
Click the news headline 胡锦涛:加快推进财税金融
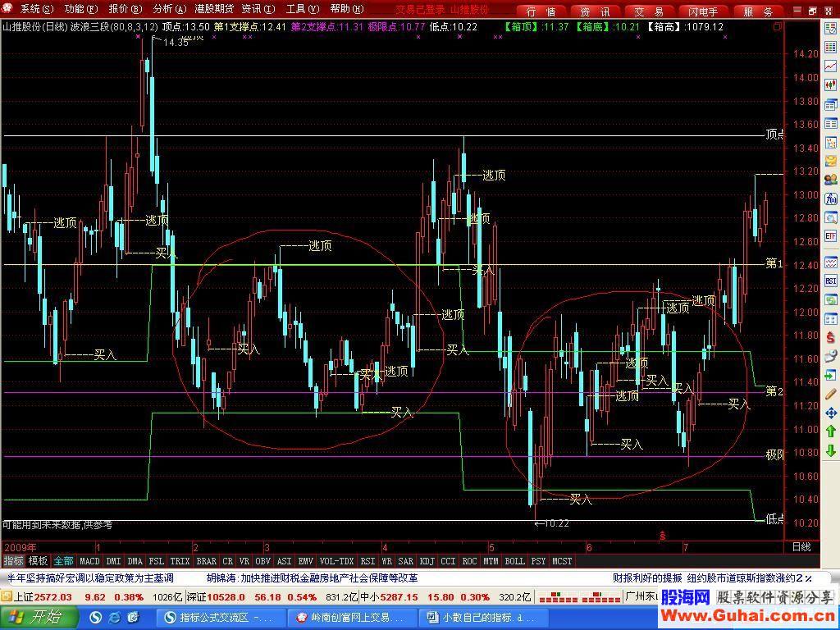pos(312,578)
